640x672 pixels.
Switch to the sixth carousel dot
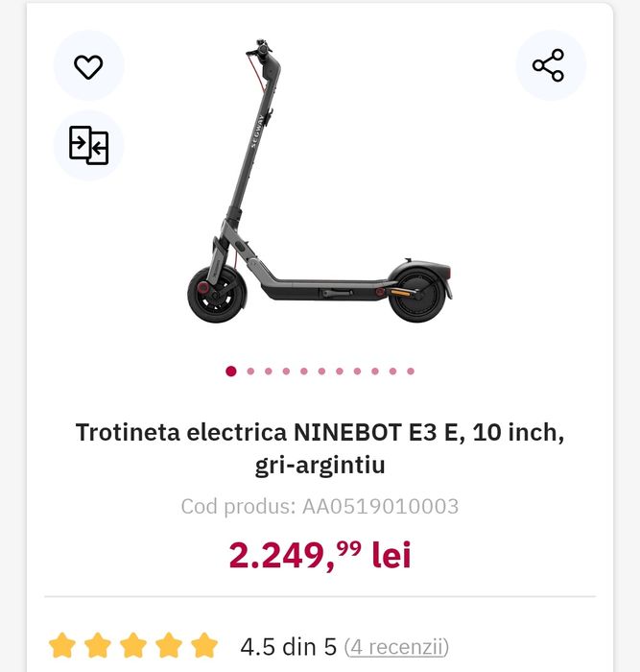(321, 372)
